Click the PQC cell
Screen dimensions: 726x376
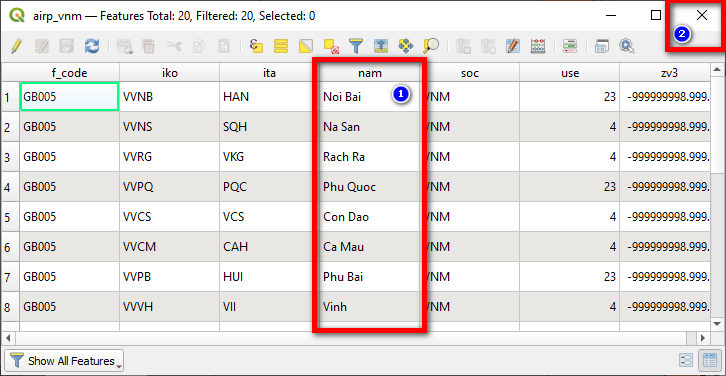point(269,187)
